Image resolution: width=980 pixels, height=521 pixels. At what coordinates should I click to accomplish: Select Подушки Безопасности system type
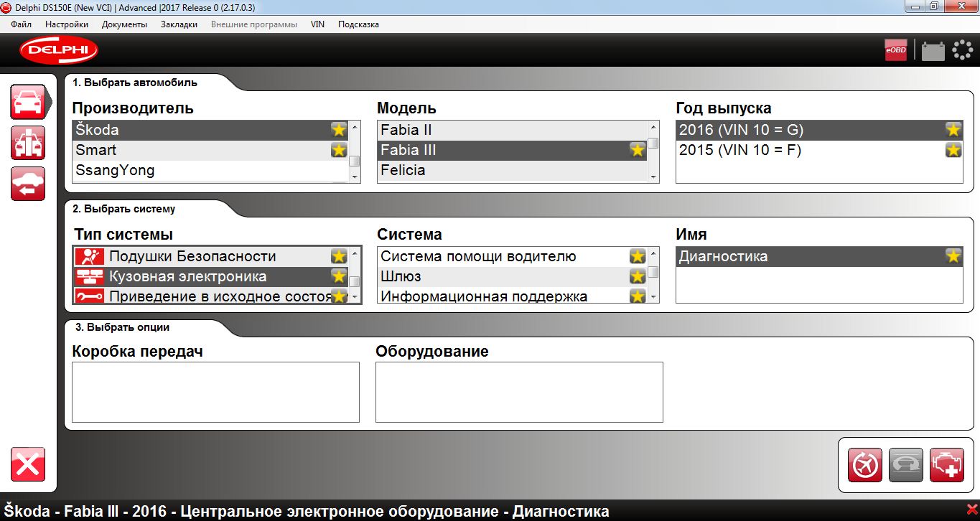click(211, 256)
